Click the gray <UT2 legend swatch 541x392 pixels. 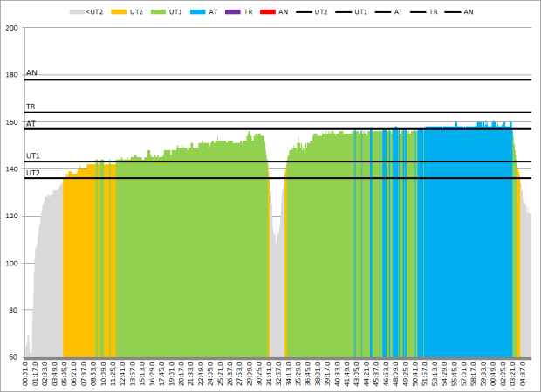click(78, 12)
